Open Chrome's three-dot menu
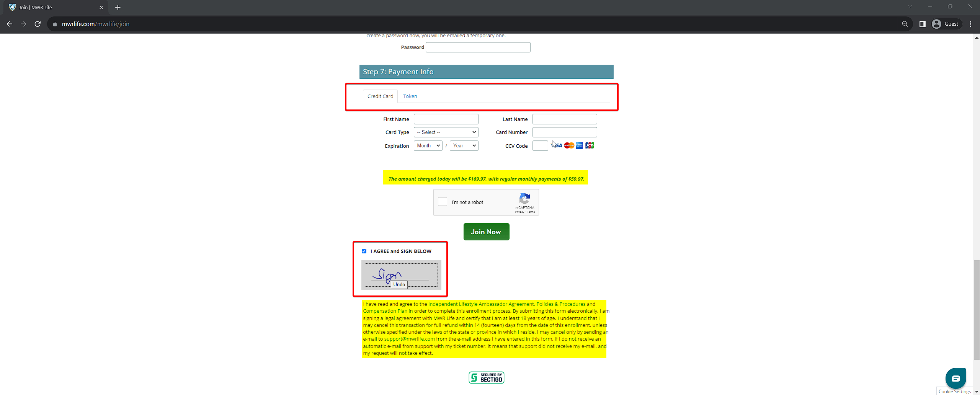 970,24
